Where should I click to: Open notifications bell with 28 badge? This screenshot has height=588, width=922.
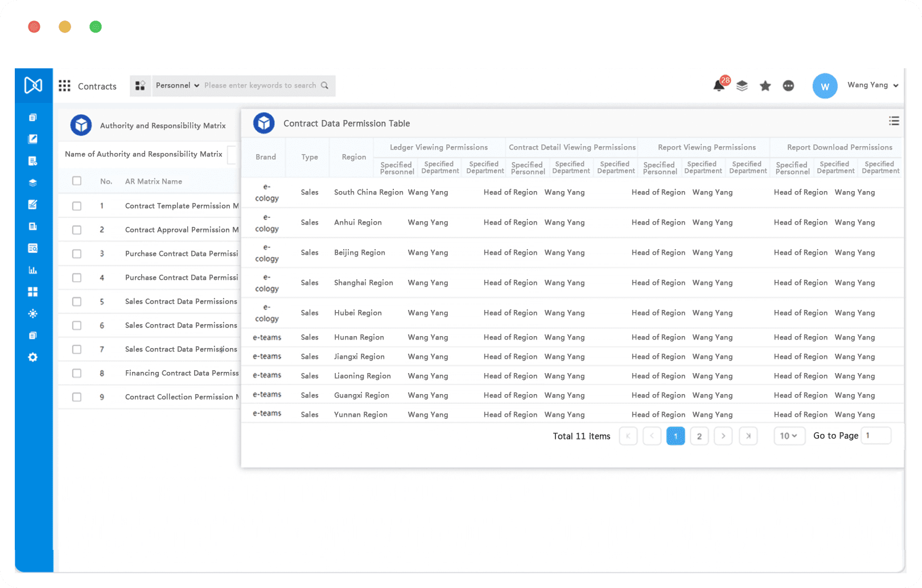click(719, 85)
